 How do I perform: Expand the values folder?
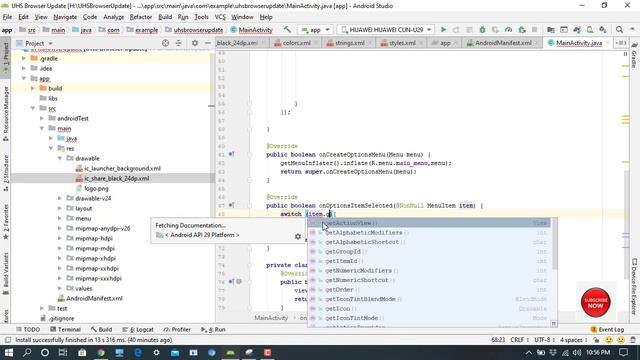point(60,288)
